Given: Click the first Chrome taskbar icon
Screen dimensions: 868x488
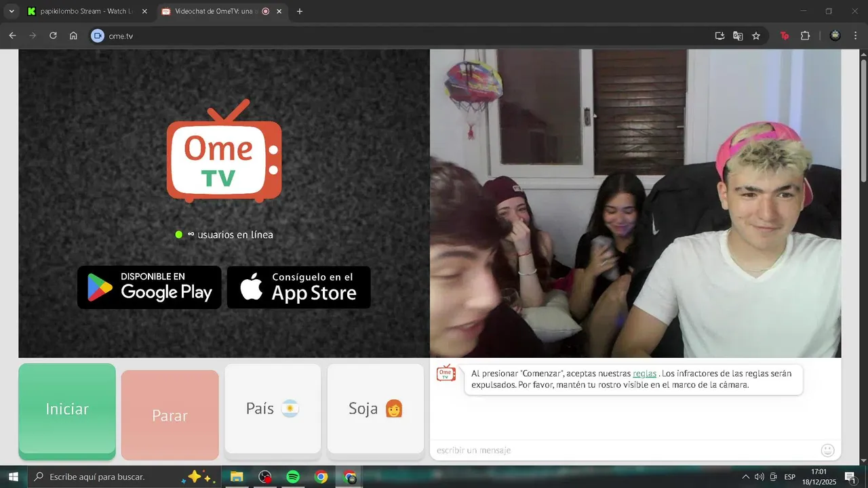Looking at the screenshot, I should pos(321,477).
